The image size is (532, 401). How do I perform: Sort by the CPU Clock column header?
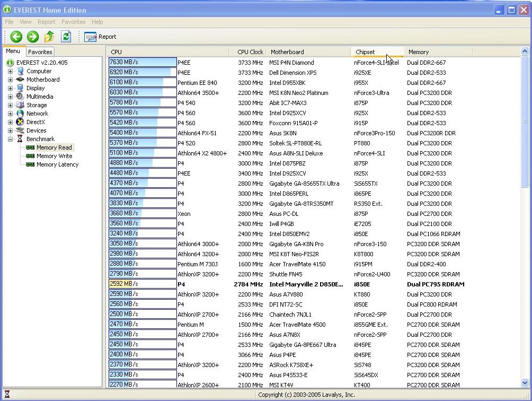click(x=247, y=52)
